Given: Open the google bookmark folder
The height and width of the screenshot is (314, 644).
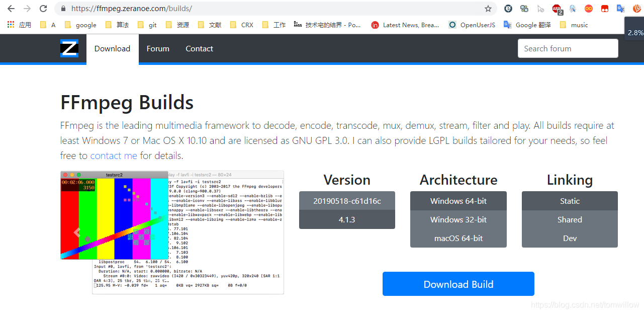Looking at the screenshot, I should point(80,25).
